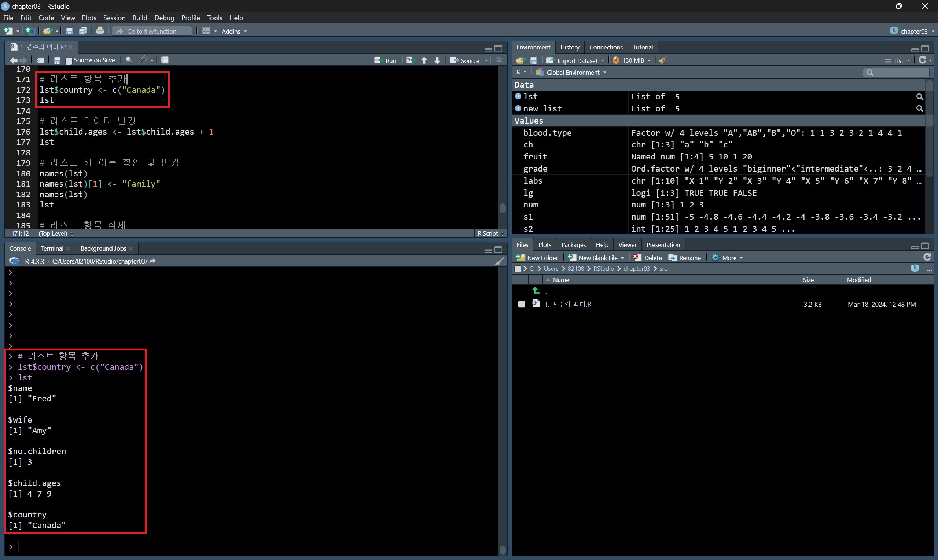This screenshot has width=938, height=560.
Task: Enable the Source on Save checkbox
Action: pos(69,60)
